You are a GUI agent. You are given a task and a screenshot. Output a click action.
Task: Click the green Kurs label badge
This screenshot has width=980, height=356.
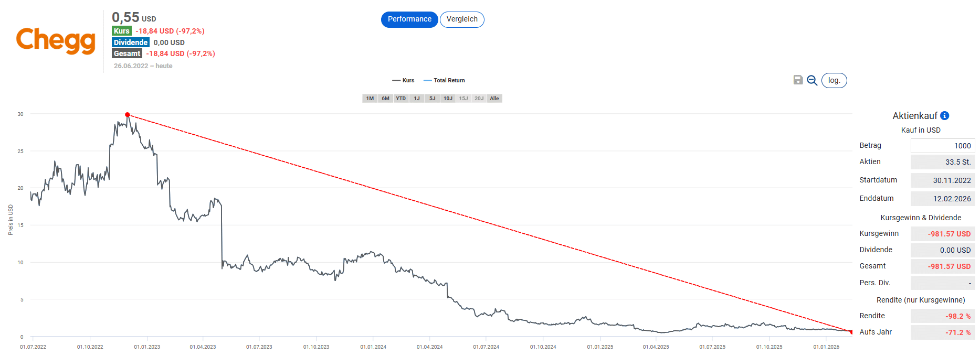[x=122, y=31]
